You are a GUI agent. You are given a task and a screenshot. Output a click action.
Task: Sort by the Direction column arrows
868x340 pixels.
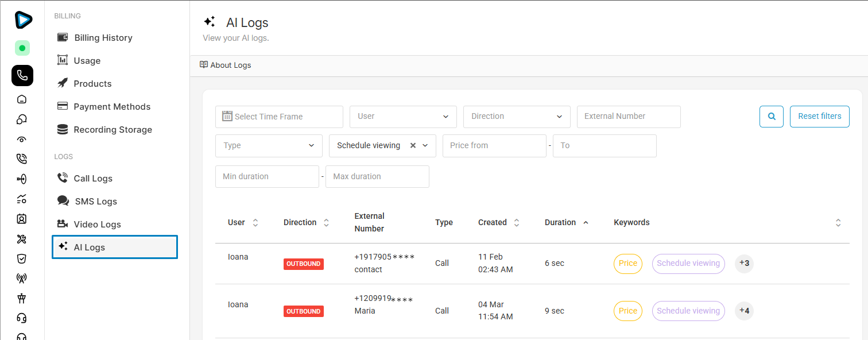[x=326, y=223]
